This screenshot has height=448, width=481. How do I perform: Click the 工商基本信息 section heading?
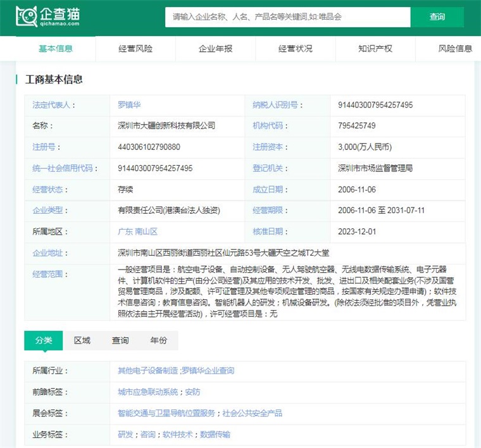coord(54,80)
